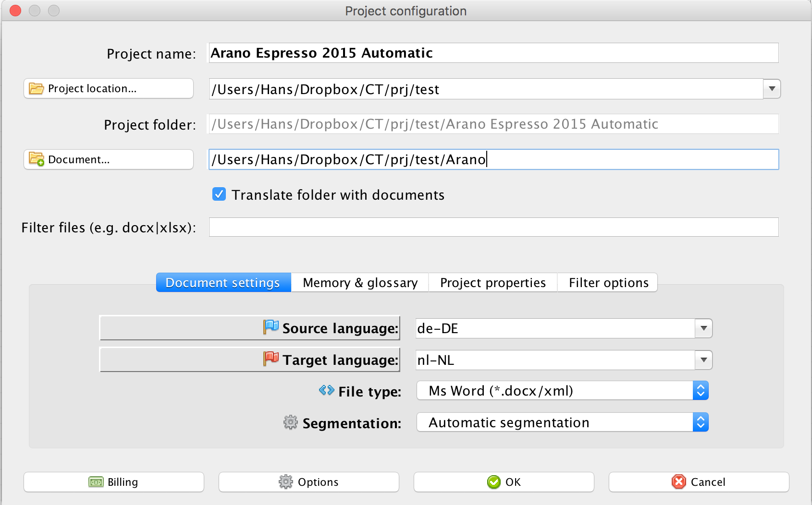Open the Filter options tab
This screenshot has width=812, height=505.
tap(608, 283)
